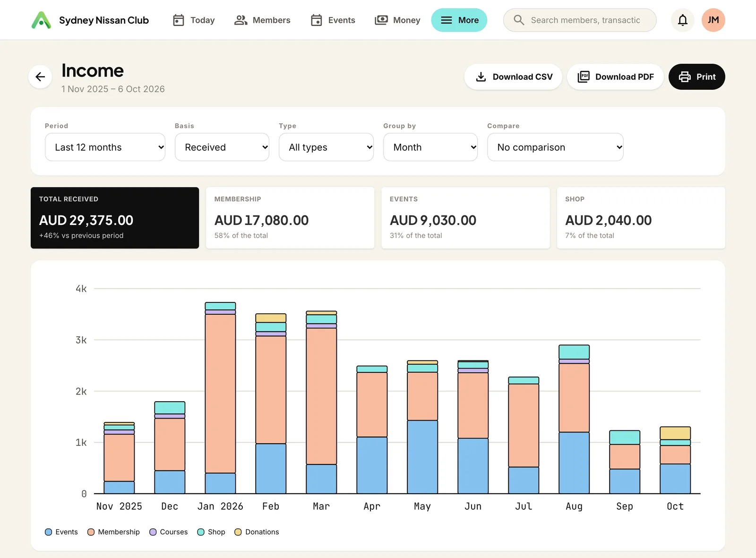This screenshot has height=558, width=756.
Task: Focus the search members field
Action: click(580, 20)
